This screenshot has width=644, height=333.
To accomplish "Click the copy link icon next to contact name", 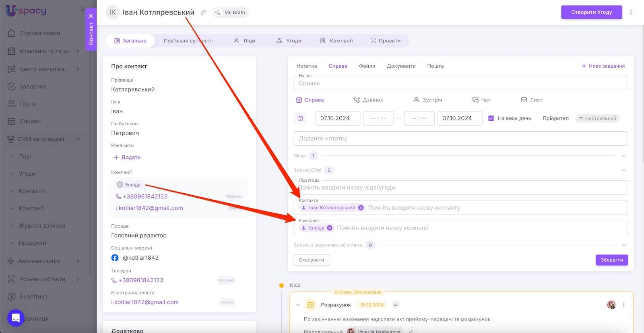I will pyautogui.click(x=204, y=12).
